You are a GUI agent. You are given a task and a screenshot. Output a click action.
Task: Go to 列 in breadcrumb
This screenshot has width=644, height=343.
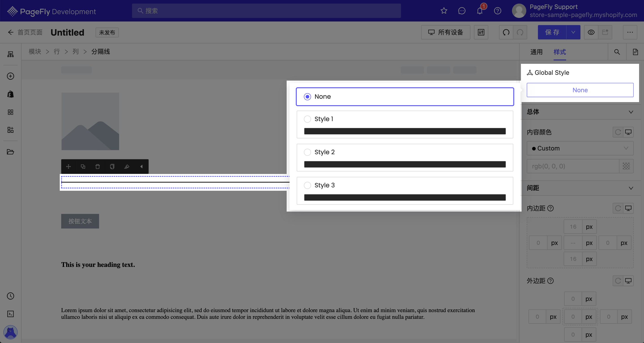[x=75, y=51]
